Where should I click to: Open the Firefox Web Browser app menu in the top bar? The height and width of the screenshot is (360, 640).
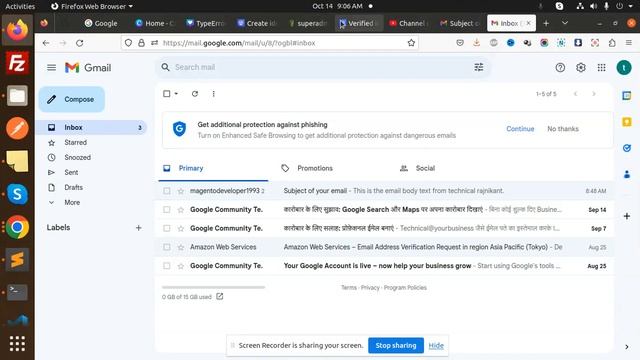pyautogui.click(x=92, y=6)
